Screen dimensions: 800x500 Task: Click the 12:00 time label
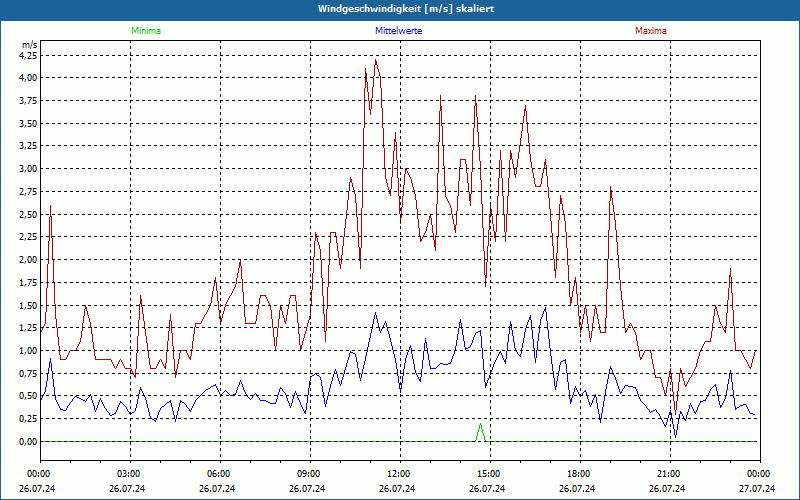click(x=400, y=474)
